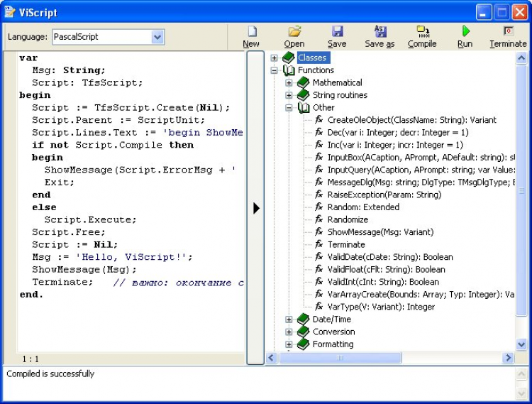Click the New button label
Image resolution: width=532 pixels, height=404 pixels.
click(251, 44)
